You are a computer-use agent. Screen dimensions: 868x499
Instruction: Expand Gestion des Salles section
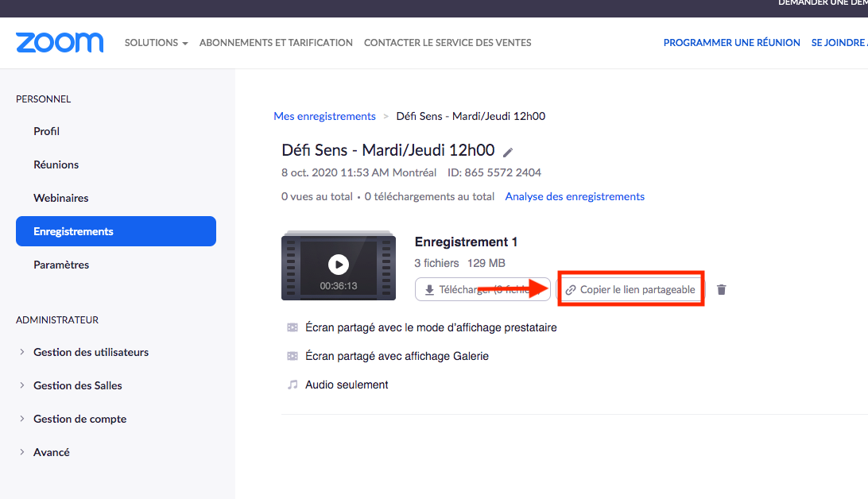coord(77,385)
